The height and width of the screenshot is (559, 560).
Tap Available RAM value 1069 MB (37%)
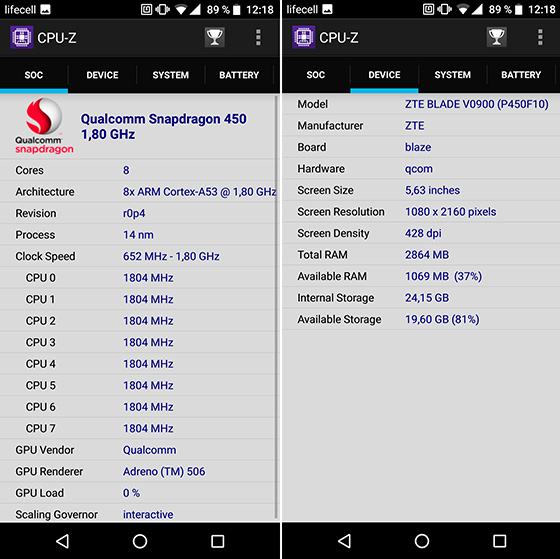click(443, 276)
